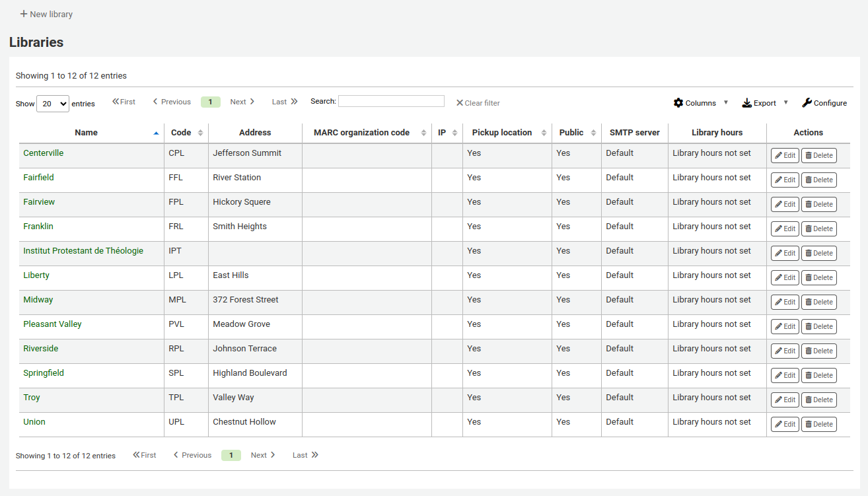Sort the table by Name column

[91, 133]
